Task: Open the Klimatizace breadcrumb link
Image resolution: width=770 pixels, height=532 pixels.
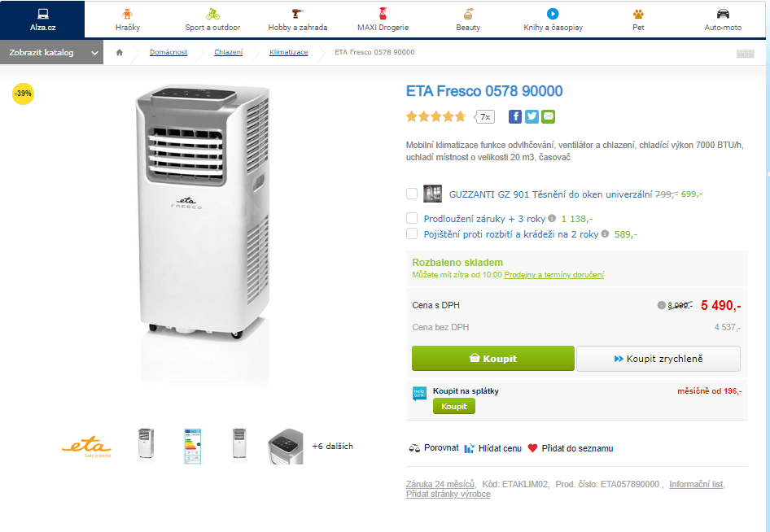Action: click(x=289, y=53)
